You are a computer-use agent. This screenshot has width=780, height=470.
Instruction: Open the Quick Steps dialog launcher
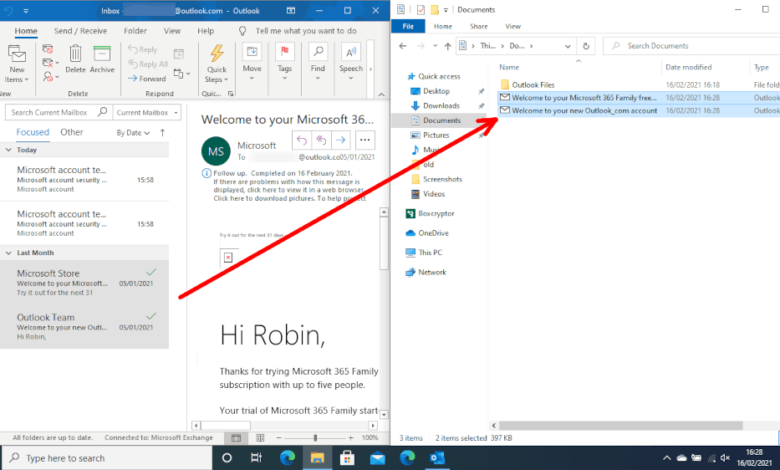(230, 94)
